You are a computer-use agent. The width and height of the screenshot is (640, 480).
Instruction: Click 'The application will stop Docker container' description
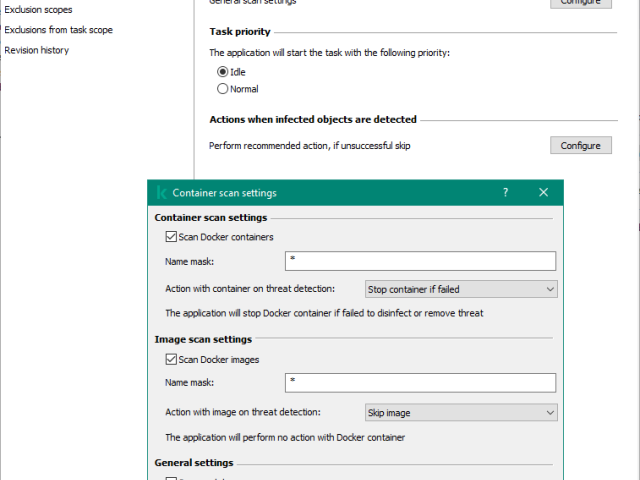324,313
